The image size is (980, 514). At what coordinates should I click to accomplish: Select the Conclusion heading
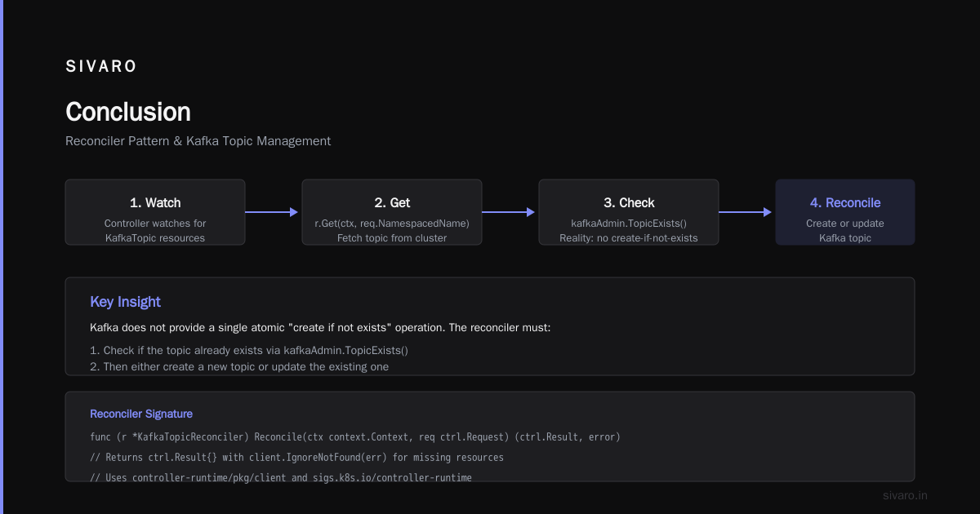pos(128,112)
